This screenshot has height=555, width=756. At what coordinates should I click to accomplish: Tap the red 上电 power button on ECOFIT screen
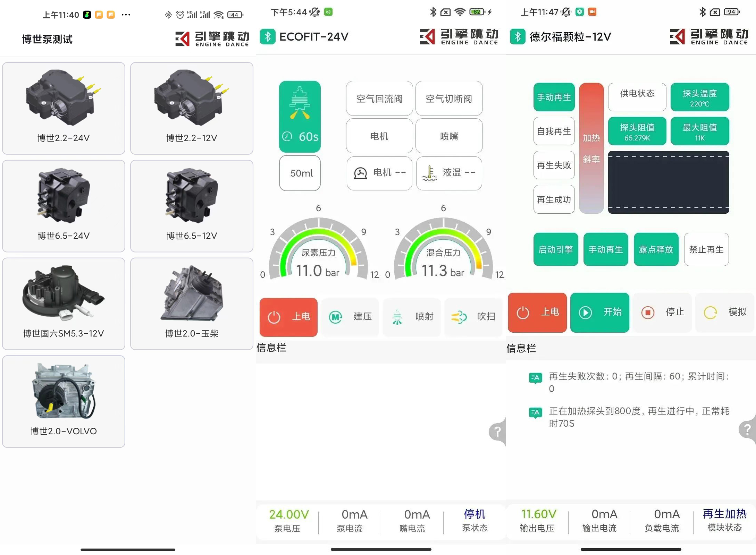click(288, 317)
